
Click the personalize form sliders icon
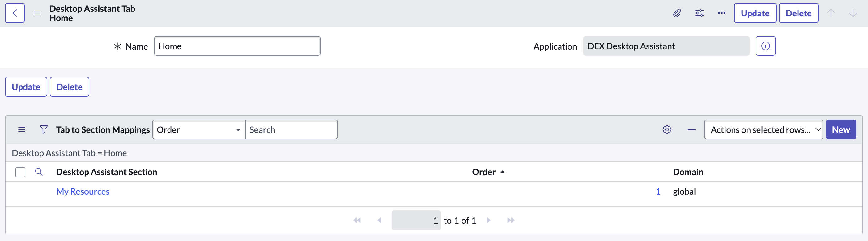[699, 13]
